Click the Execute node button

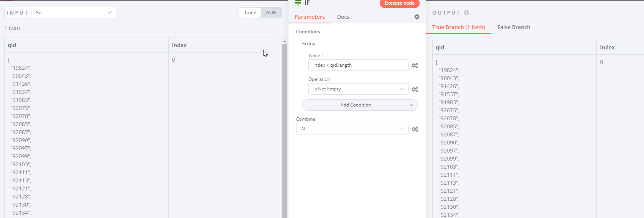point(400,3)
